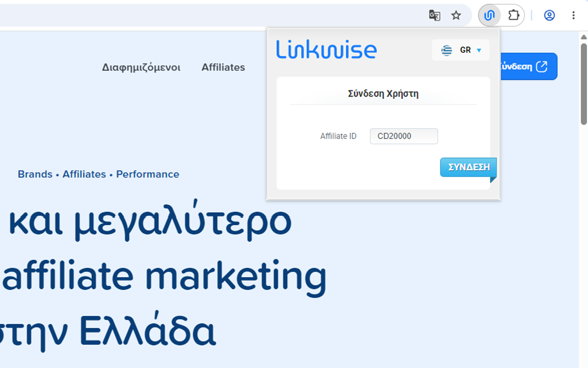
Task: Open the Chrome profile avatar
Action: pyautogui.click(x=549, y=16)
